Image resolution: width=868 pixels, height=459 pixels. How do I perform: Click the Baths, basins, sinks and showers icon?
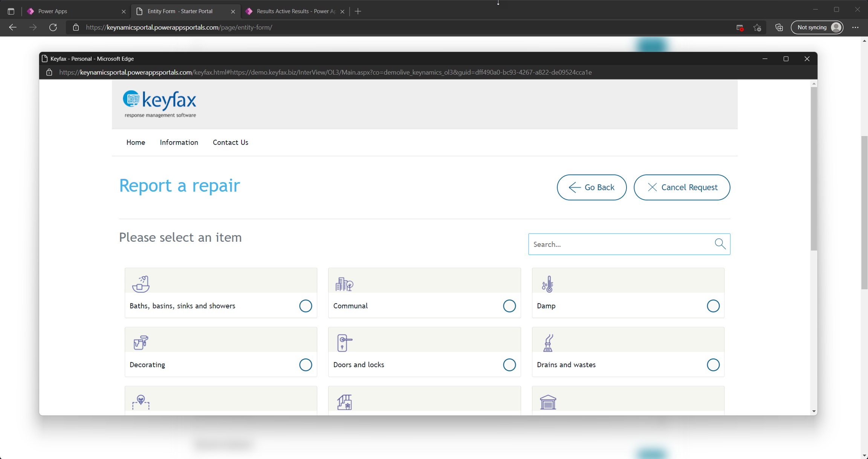[x=141, y=284]
